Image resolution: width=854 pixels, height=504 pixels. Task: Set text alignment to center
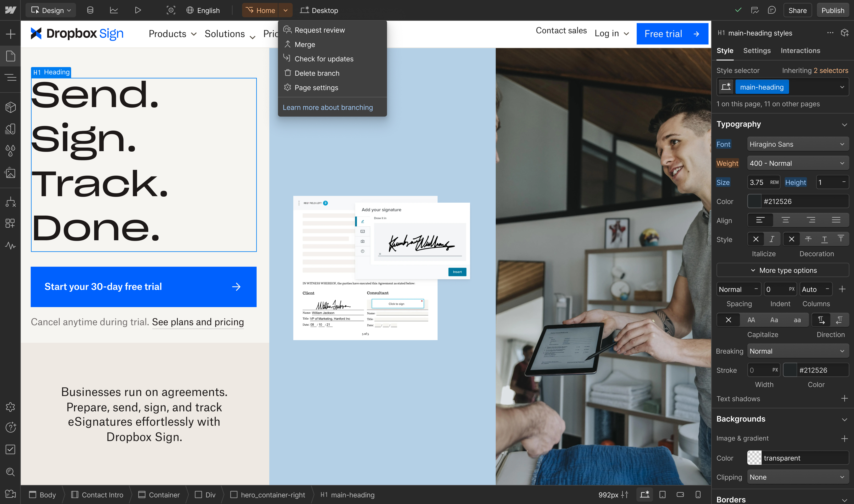pyautogui.click(x=785, y=220)
